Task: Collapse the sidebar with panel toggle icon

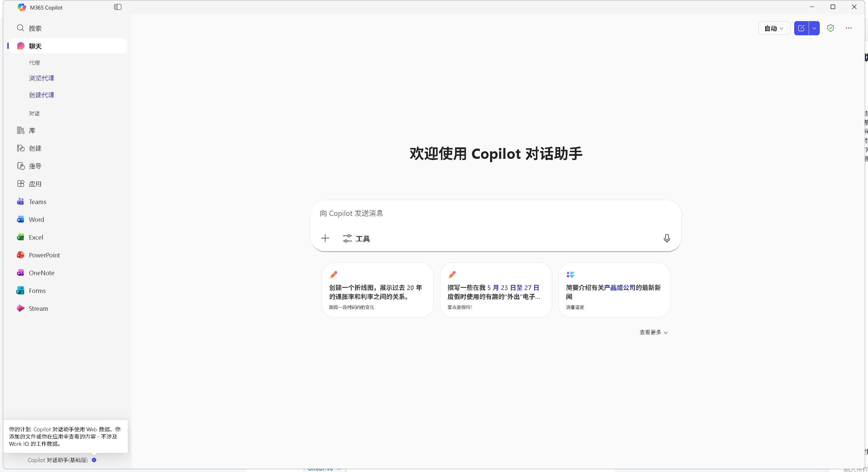Action: pyautogui.click(x=118, y=7)
